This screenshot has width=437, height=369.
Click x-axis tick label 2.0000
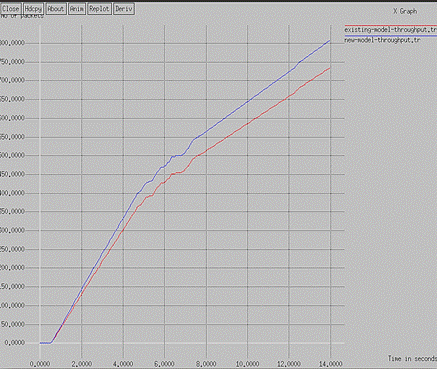click(x=82, y=364)
